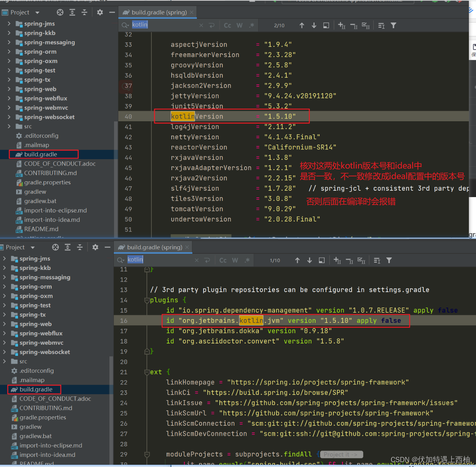Open results in Find window from 1/10 find bar
This screenshot has width=476, height=467.
pos(322,260)
